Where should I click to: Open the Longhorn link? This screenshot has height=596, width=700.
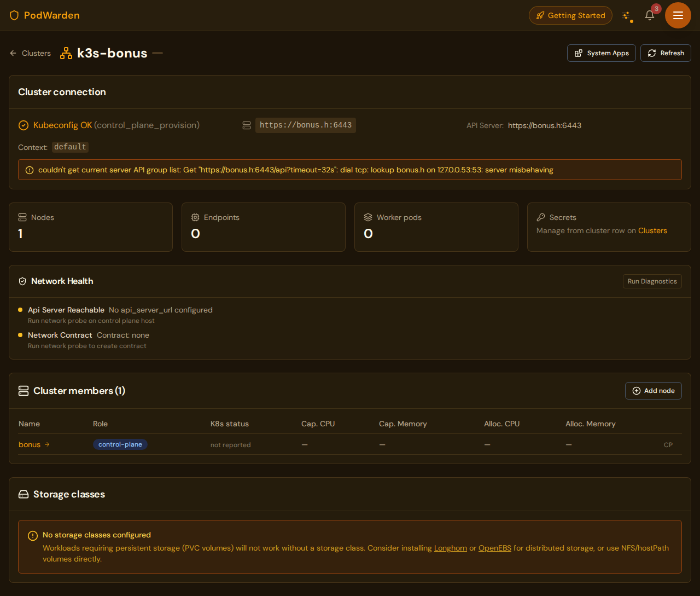tap(450, 548)
